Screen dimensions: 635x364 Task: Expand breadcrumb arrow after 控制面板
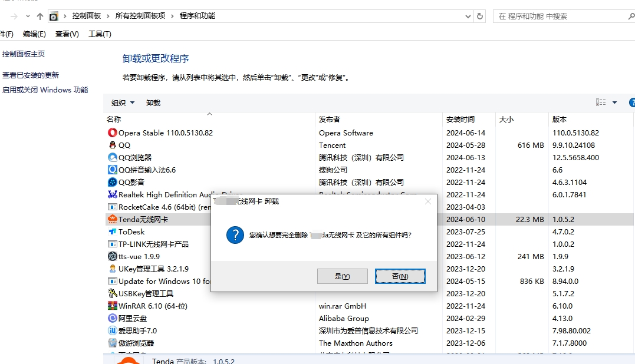point(108,16)
